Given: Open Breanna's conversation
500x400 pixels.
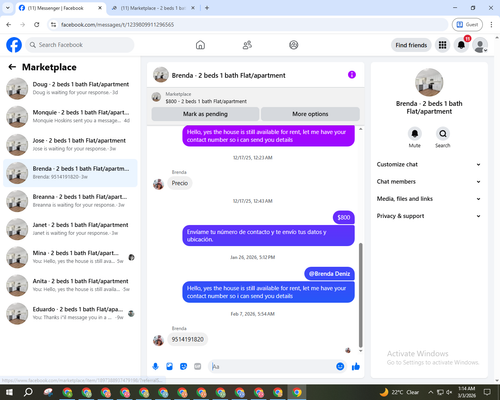Looking at the screenshot, I should 70,201.
